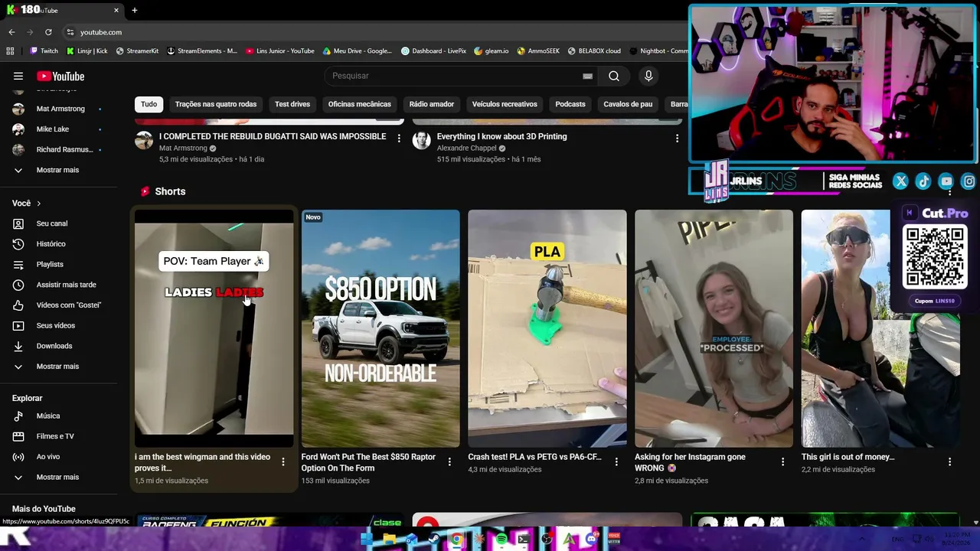
Task: Select the Test drives chip
Action: click(x=292, y=104)
